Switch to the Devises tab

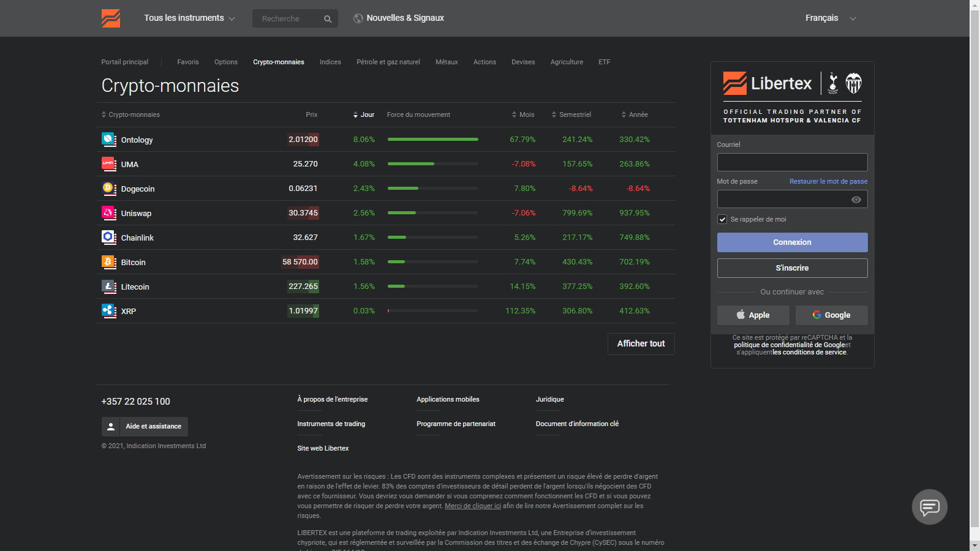click(523, 62)
